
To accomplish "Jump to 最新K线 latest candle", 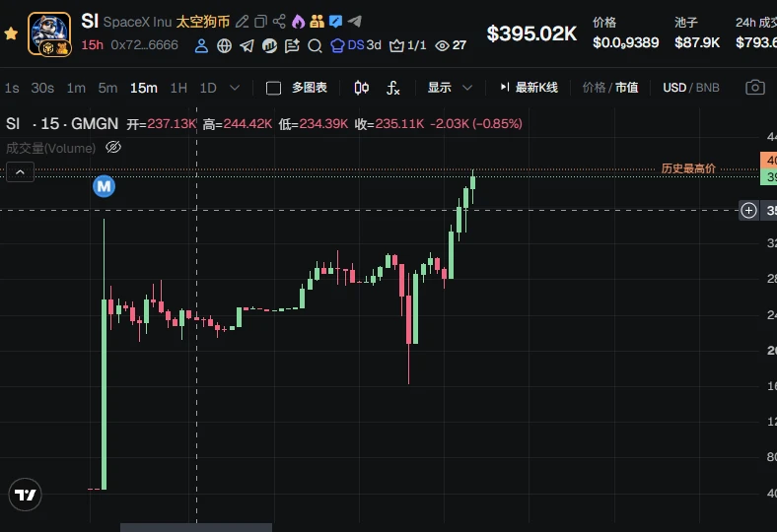I will [529, 88].
